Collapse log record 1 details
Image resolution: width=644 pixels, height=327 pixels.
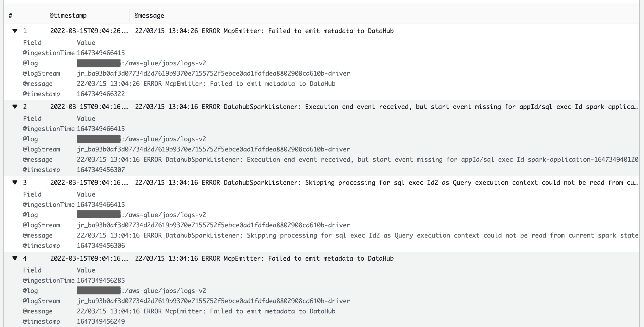[15, 31]
